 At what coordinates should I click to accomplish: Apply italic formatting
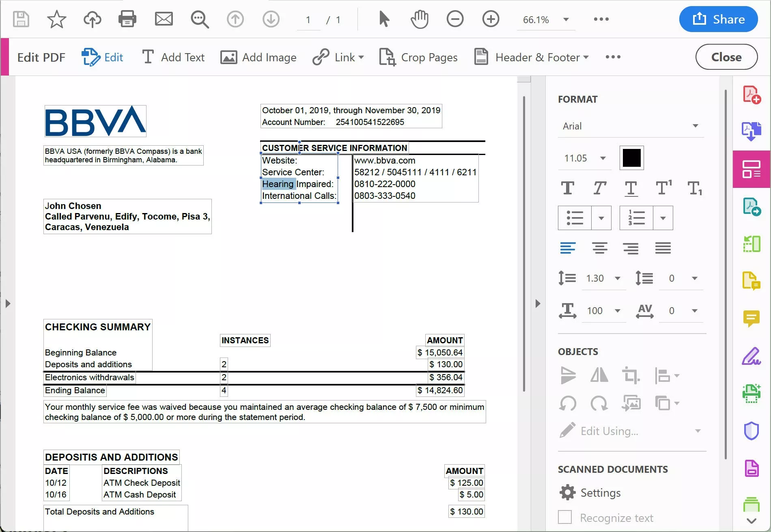click(x=599, y=188)
